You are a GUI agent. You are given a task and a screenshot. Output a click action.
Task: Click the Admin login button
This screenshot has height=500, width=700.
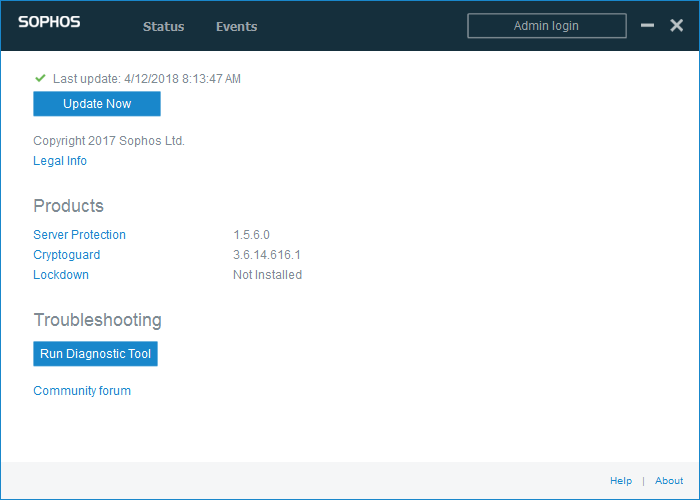pos(546,26)
